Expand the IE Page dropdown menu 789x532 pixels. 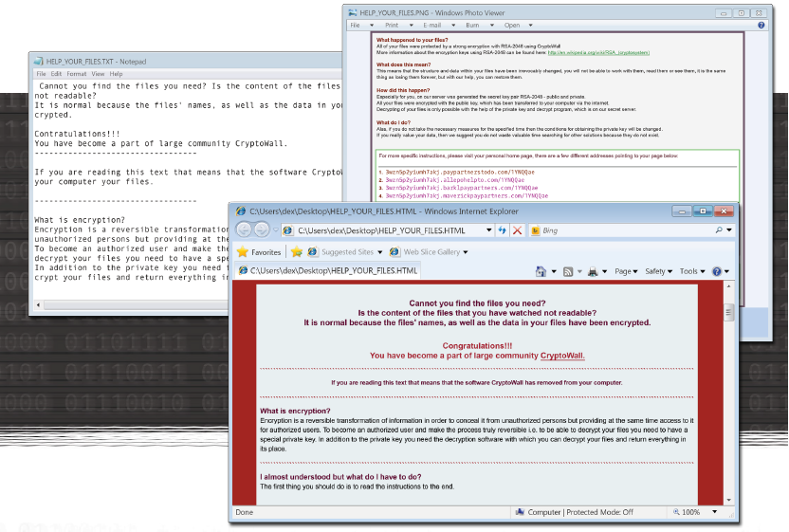(x=625, y=271)
